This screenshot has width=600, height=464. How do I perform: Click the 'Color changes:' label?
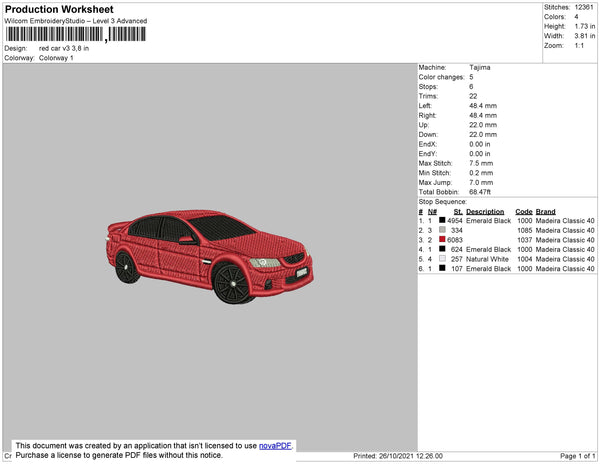(x=441, y=77)
